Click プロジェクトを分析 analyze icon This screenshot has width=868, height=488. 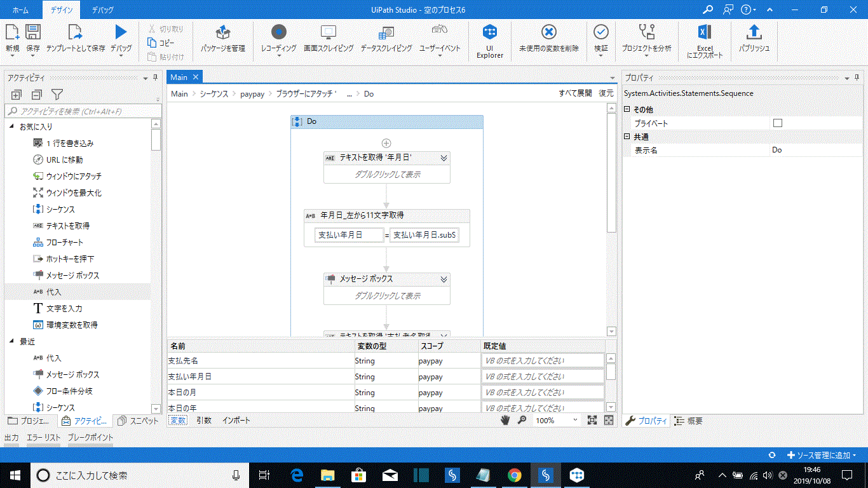646,32
